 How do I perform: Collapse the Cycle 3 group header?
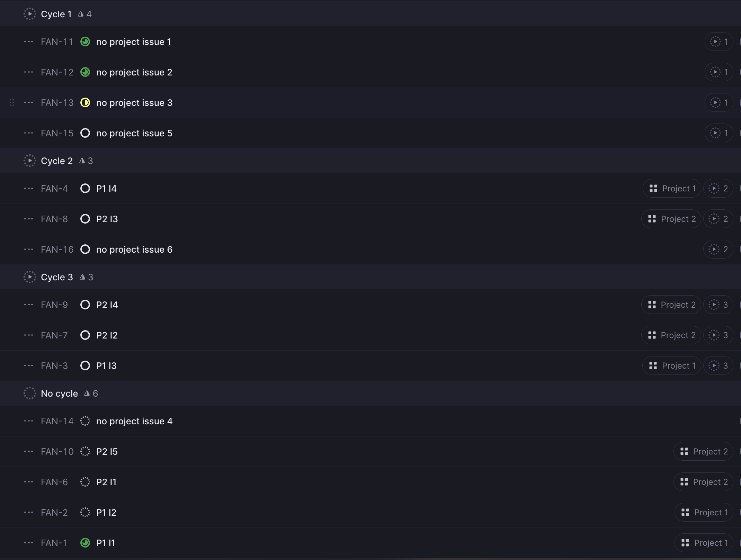point(57,277)
